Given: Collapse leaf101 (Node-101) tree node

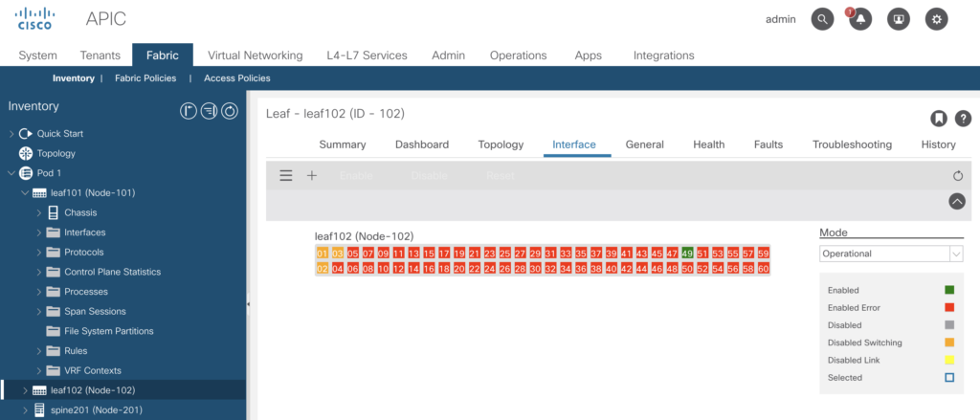Looking at the screenshot, I should coord(25,193).
